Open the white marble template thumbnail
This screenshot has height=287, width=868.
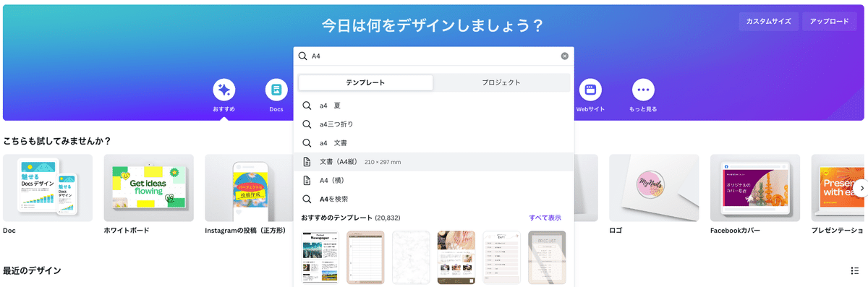coord(411,258)
